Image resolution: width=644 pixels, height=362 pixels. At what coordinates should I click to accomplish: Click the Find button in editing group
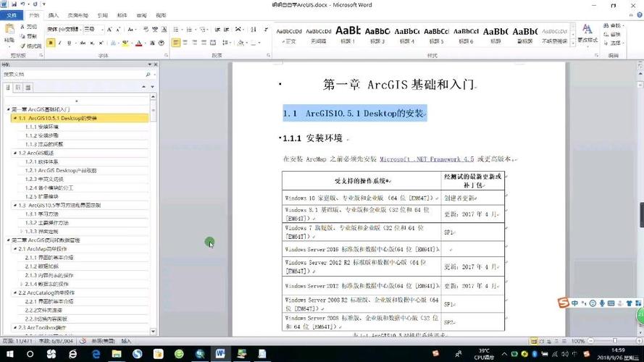tap(614, 25)
